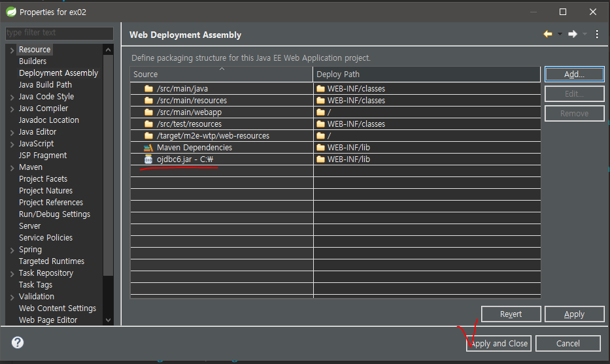Click the Apply button
The image size is (610, 364).
(x=574, y=314)
